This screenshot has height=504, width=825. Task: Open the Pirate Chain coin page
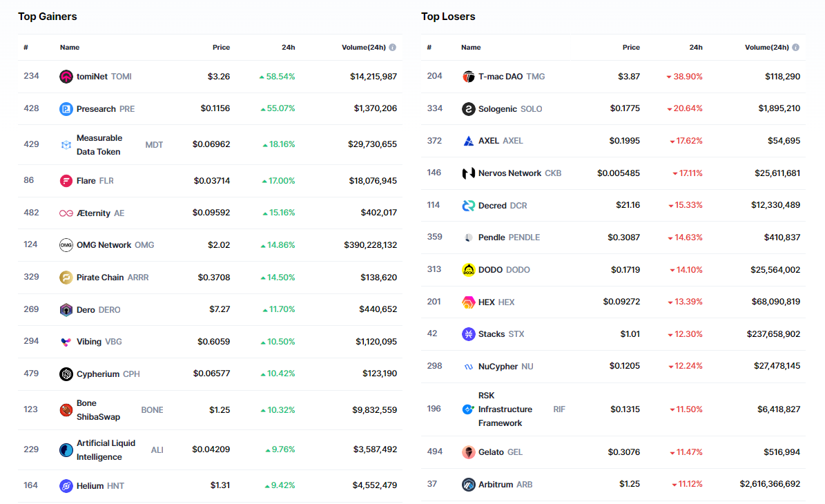(x=100, y=278)
